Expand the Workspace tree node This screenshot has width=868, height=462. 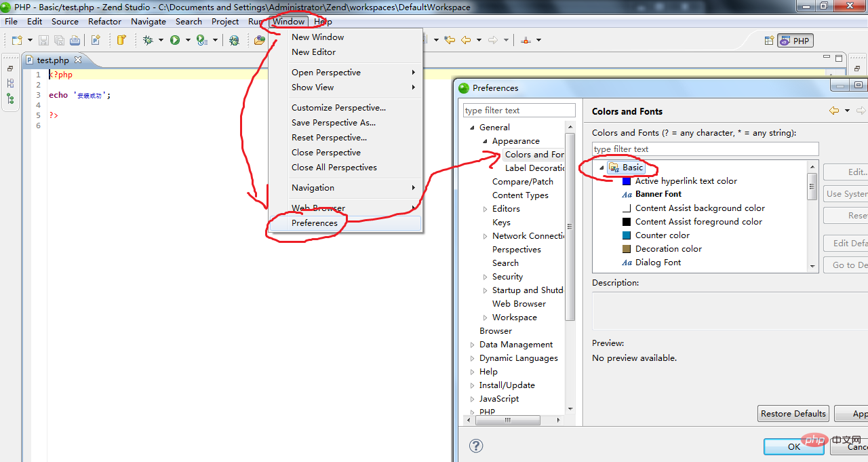[485, 317]
